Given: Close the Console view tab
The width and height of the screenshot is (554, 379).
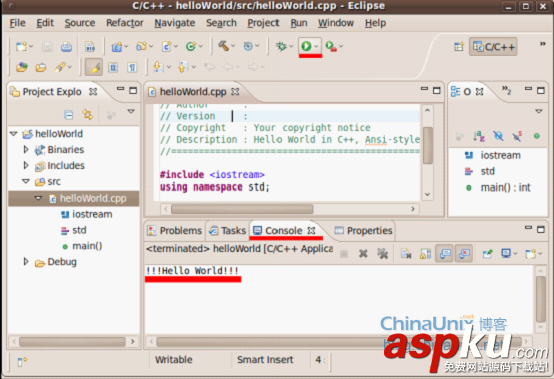Looking at the screenshot, I should [x=311, y=231].
